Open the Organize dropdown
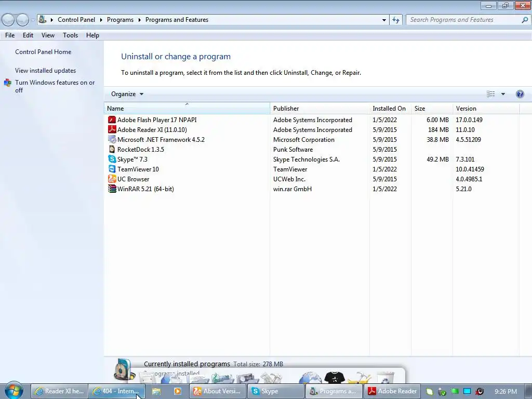 pos(127,94)
